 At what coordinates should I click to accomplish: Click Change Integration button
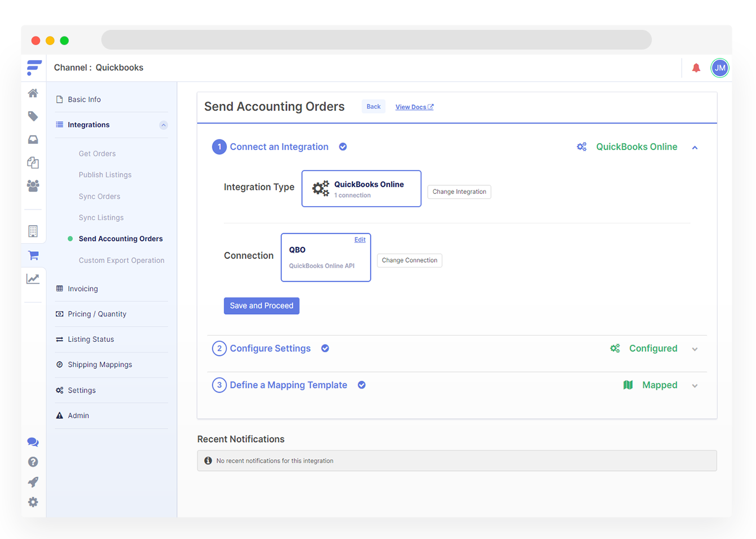coord(459,192)
